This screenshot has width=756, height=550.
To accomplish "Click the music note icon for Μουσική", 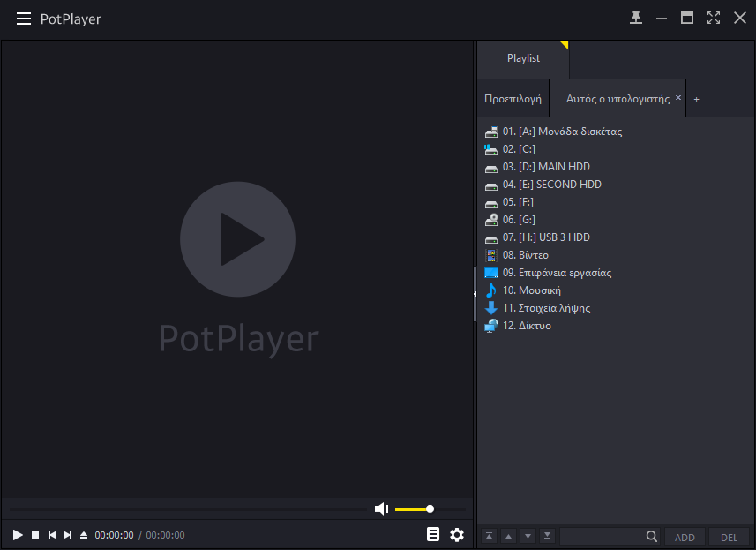I will pyautogui.click(x=490, y=290).
